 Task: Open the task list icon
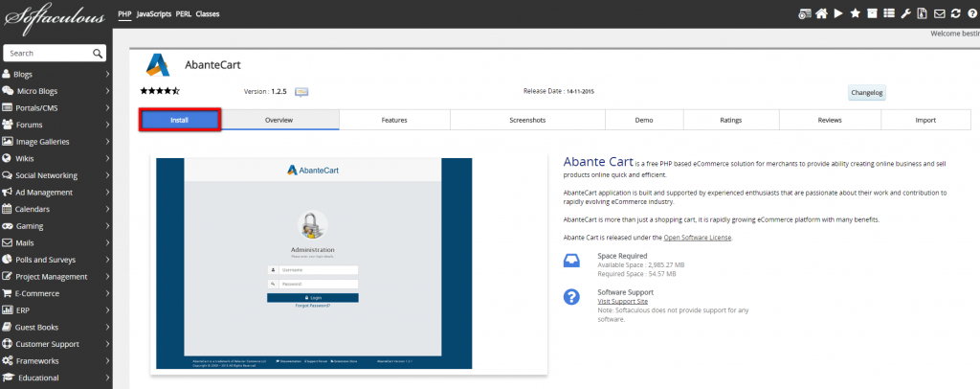[x=889, y=13]
